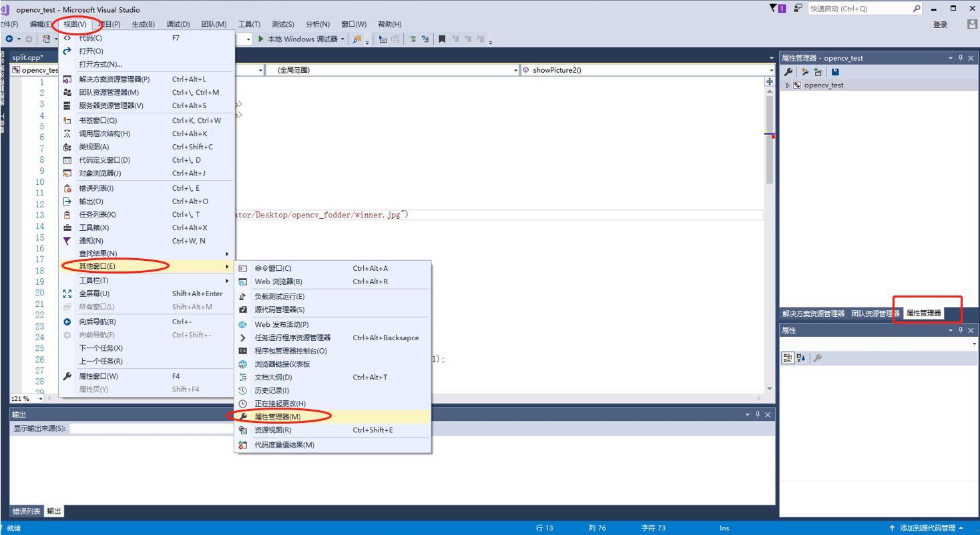Select 解决方案资源管理器(P) menu item
The width and height of the screenshot is (980, 535).
click(146, 79)
